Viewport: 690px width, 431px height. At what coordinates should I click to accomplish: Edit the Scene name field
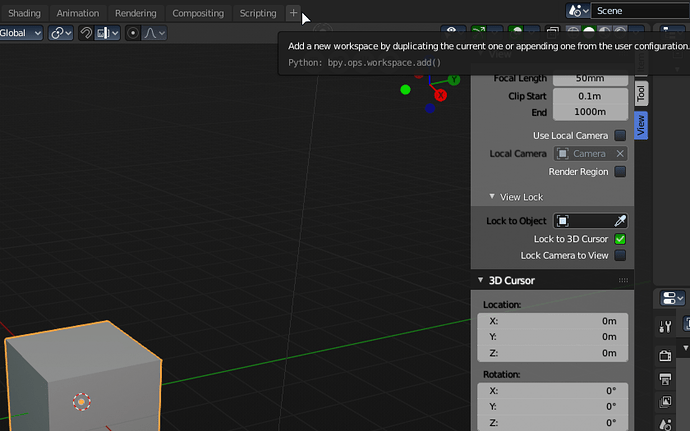click(640, 11)
